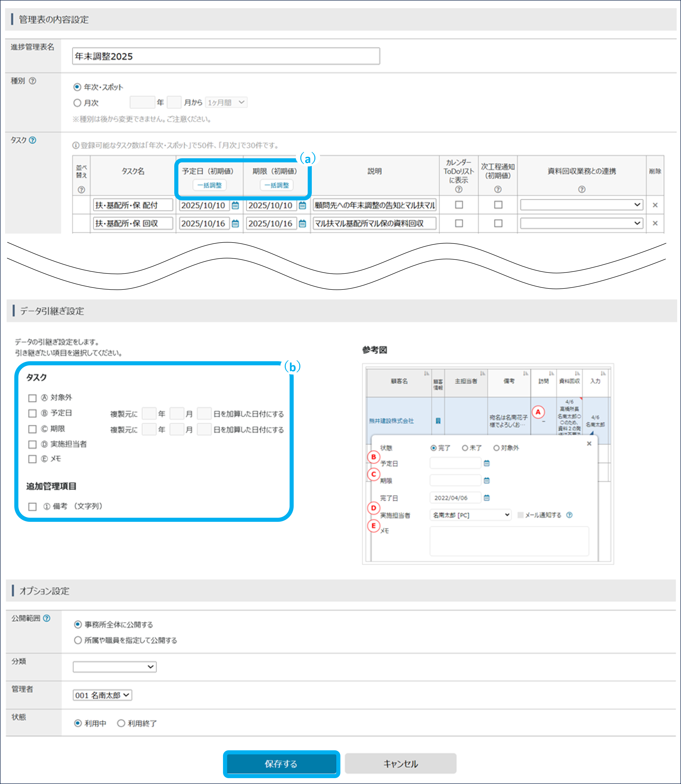Click the 保存する button

pyautogui.click(x=281, y=764)
